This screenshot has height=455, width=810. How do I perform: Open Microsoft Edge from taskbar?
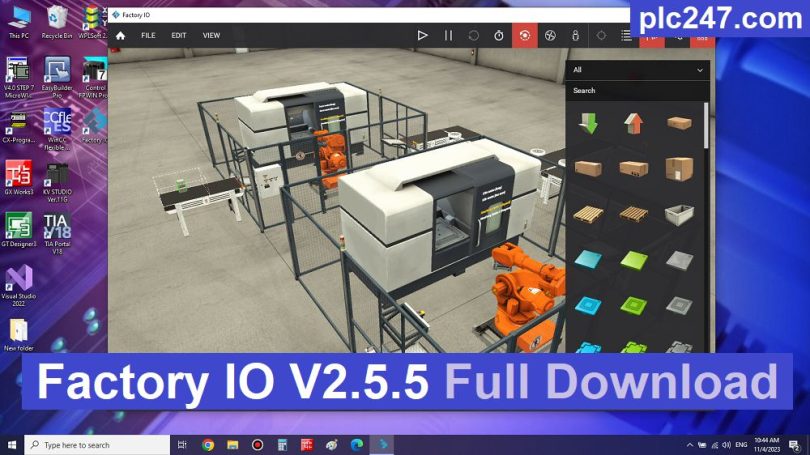pyautogui.click(x=356, y=445)
